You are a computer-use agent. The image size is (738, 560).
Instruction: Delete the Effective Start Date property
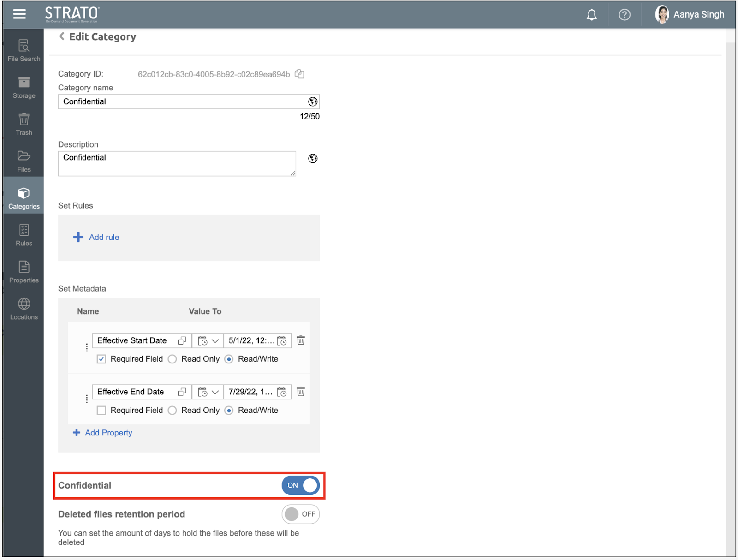[x=301, y=340]
